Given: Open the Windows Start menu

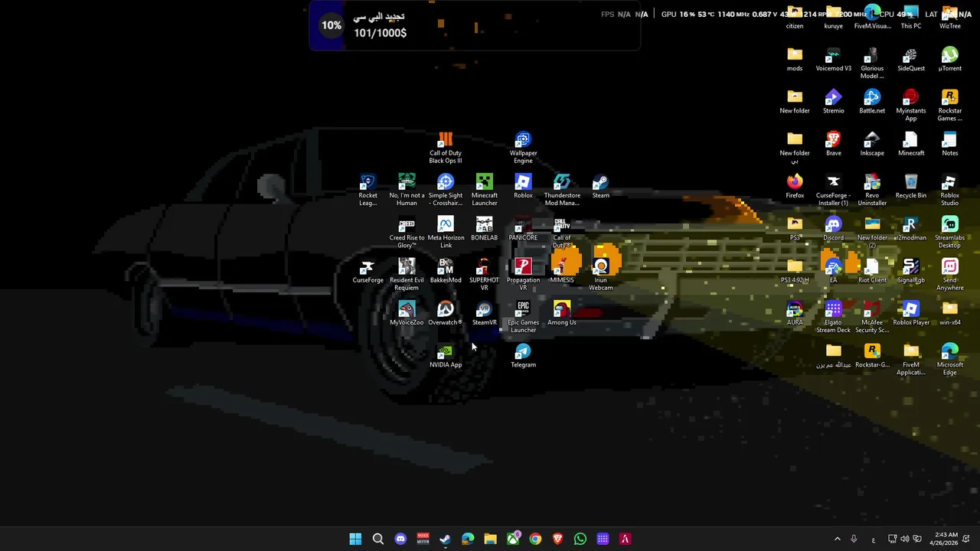Looking at the screenshot, I should click(355, 539).
